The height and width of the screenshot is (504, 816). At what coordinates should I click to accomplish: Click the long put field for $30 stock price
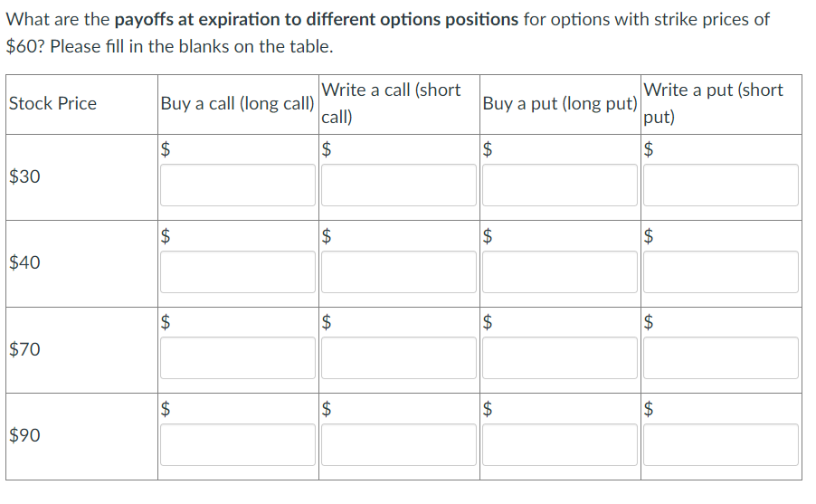(x=560, y=185)
